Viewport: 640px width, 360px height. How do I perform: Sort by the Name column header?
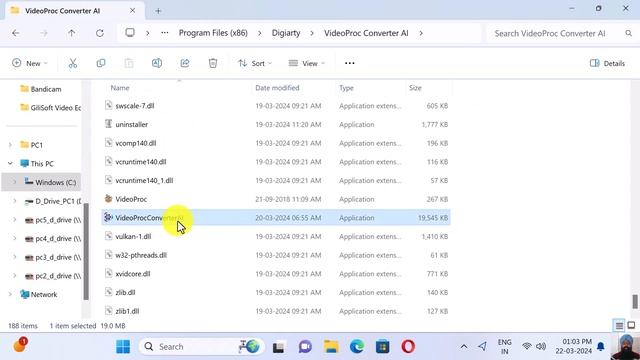point(120,88)
